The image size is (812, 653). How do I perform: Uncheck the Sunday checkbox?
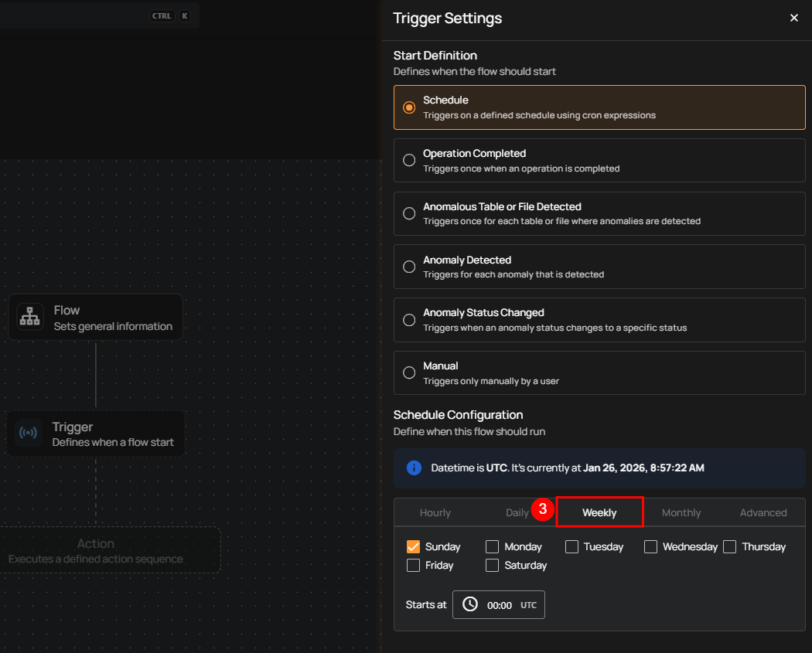click(413, 546)
